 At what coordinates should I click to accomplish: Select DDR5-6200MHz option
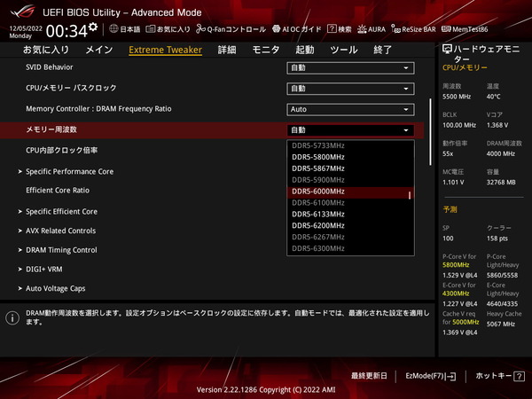point(350,225)
